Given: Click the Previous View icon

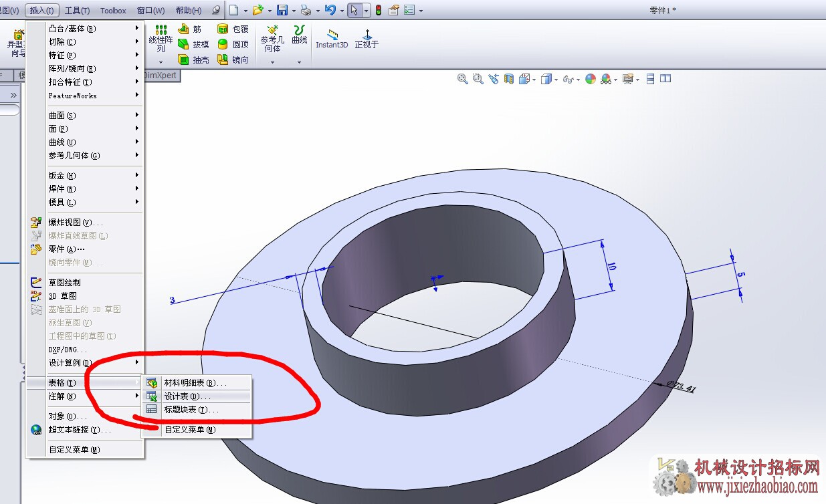Looking at the screenshot, I should 494,79.
